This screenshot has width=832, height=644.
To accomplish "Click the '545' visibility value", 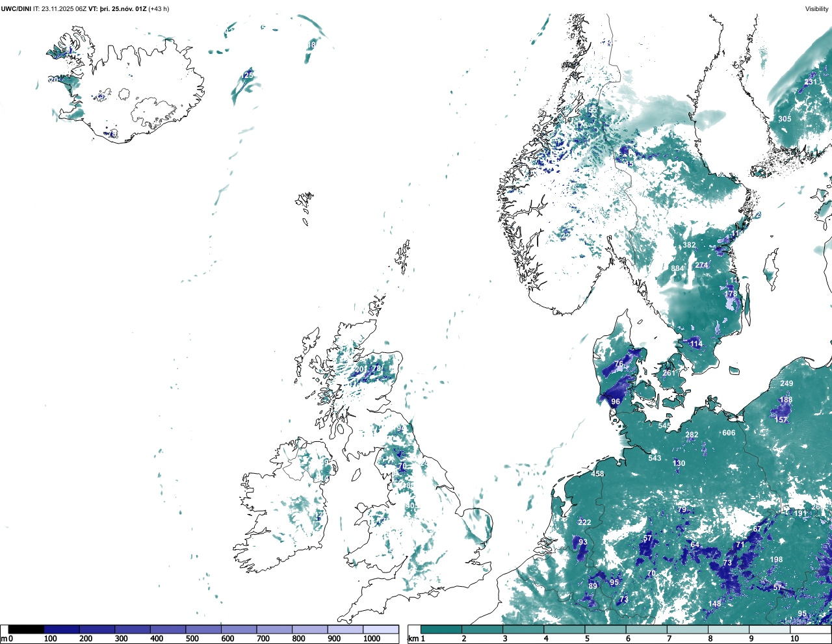I will point(664,426).
